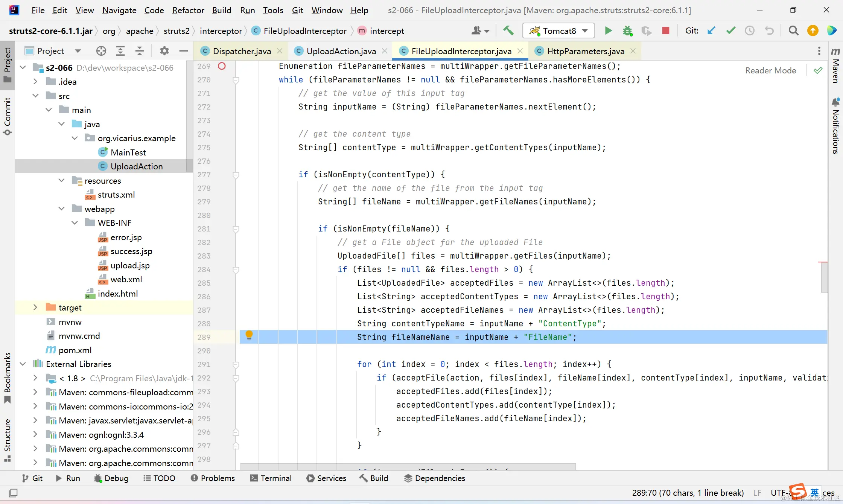Toggle code folding at line 270

click(x=236, y=80)
